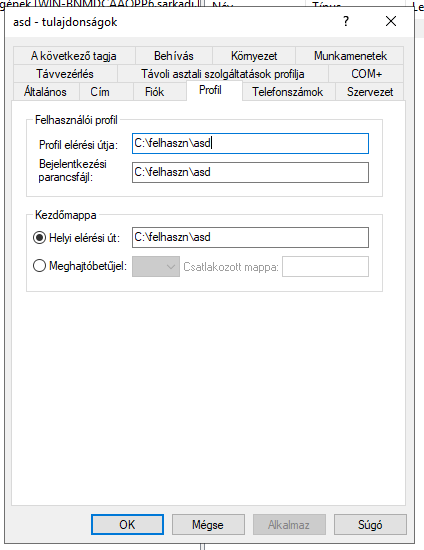The image size is (424, 550).
Task: Click the OK button
Action: coord(127,524)
